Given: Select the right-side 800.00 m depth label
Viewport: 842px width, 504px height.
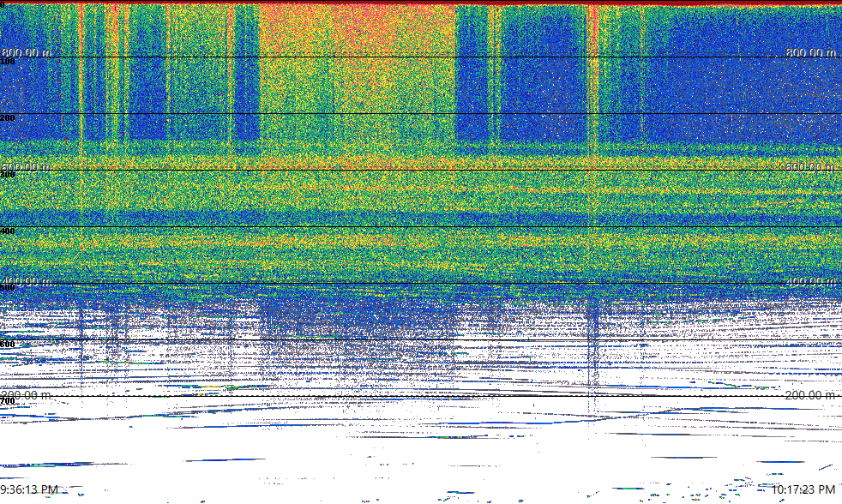Looking at the screenshot, I should (811, 52).
